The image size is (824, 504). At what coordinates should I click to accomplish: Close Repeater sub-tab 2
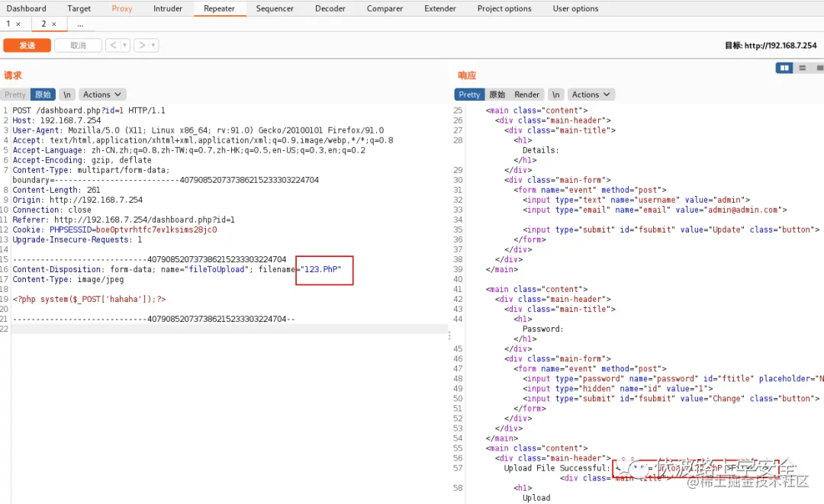pos(53,24)
